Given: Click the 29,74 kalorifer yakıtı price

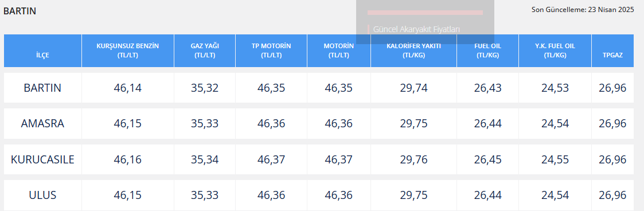Looking at the screenshot, I should [413, 88].
